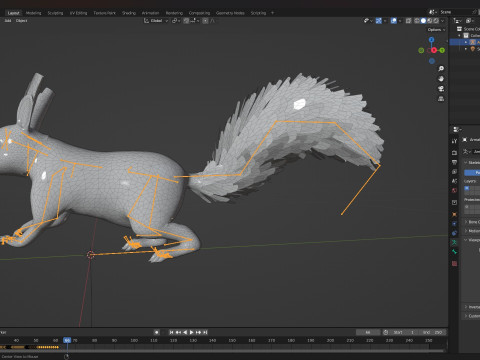Open the Object menu in viewport header

coord(21,21)
